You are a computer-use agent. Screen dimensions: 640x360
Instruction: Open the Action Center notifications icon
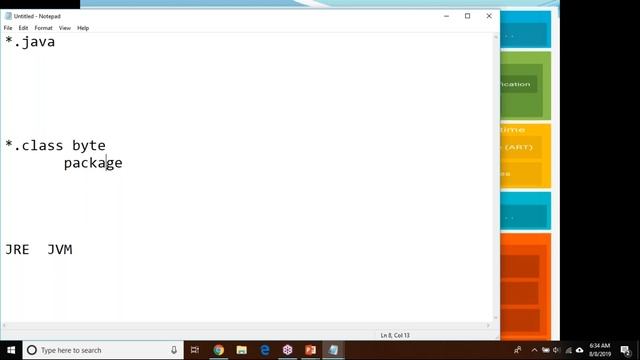click(625, 350)
